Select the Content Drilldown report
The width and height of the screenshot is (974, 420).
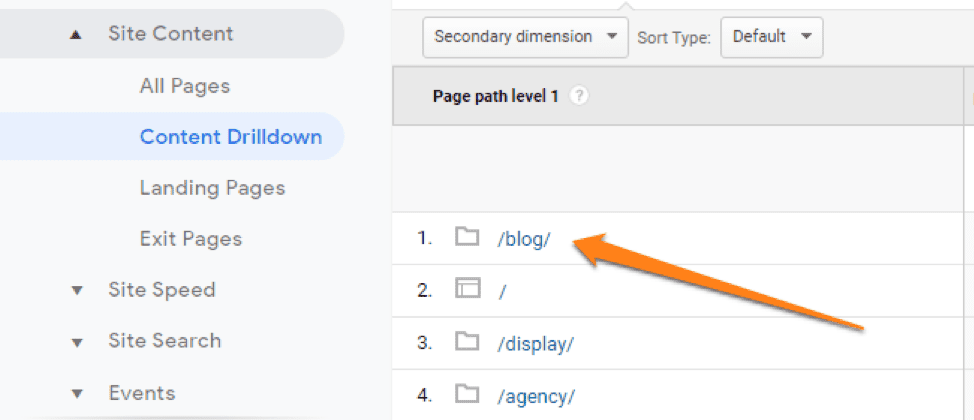click(x=231, y=137)
